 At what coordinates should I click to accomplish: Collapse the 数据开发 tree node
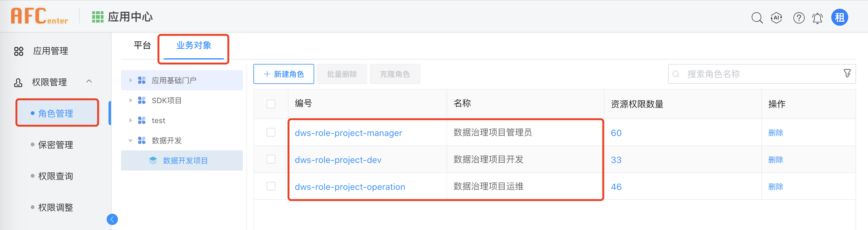pyautogui.click(x=130, y=140)
